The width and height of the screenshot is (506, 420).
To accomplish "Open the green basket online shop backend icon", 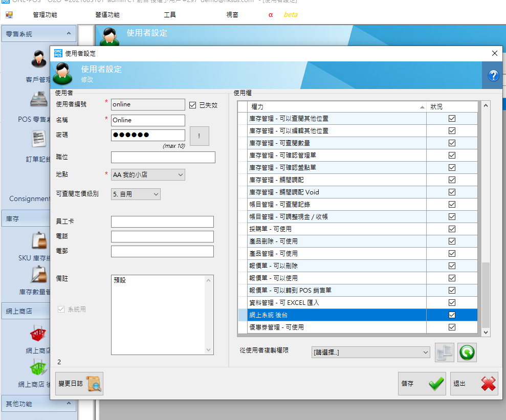I will (38, 368).
